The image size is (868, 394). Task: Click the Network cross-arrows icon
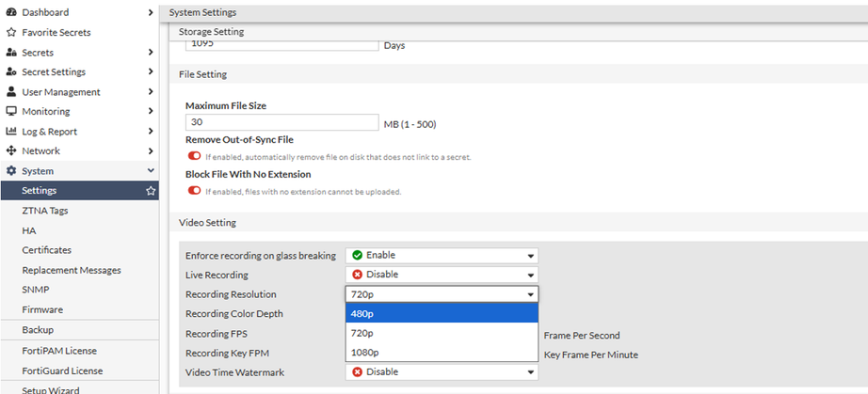click(x=11, y=151)
